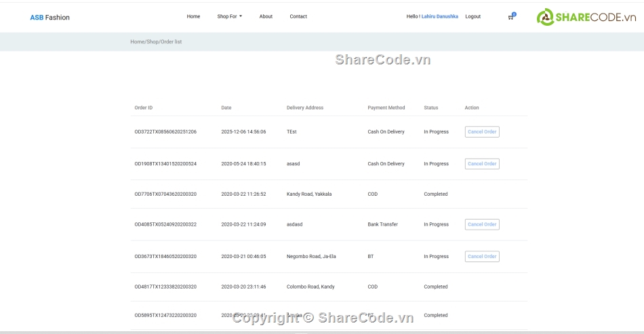Click the Logout link
This screenshot has height=334, width=644.
tap(472, 16)
